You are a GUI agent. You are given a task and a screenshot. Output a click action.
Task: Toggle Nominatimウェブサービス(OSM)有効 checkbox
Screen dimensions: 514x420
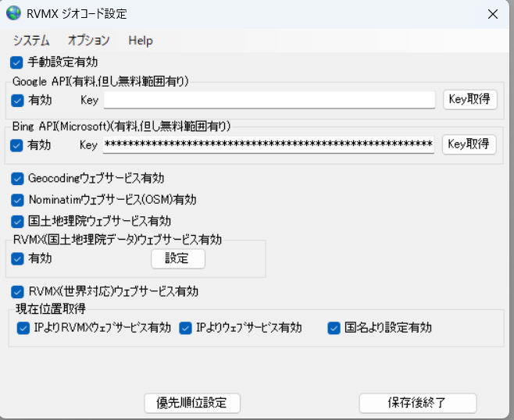pyautogui.click(x=17, y=200)
